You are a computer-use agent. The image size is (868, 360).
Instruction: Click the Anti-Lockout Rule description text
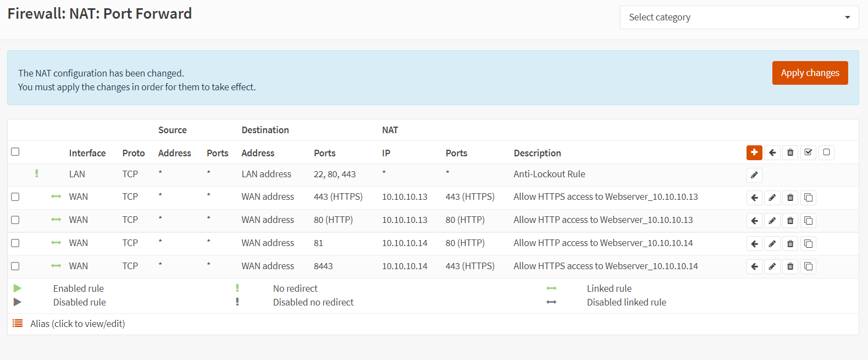(x=549, y=174)
